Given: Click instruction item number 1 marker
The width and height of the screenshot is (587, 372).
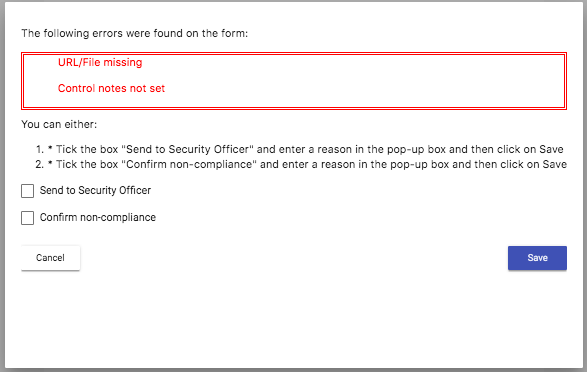Looking at the screenshot, I should tap(40, 149).
